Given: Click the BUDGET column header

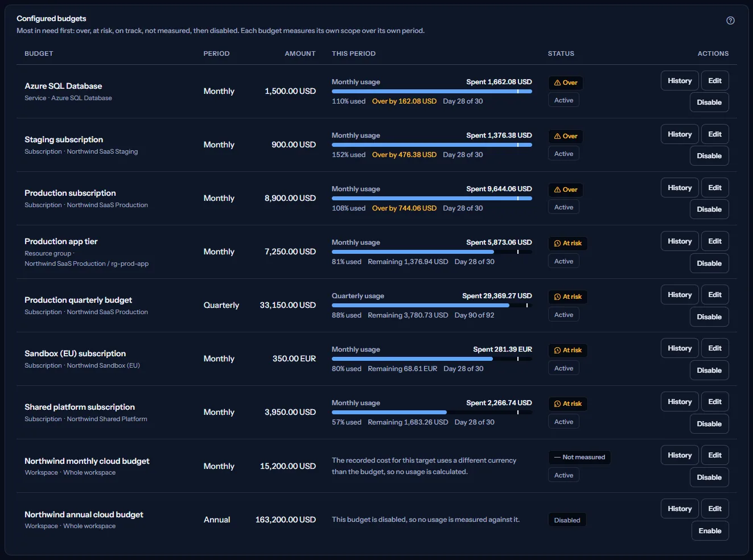Looking at the screenshot, I should 39,53.
